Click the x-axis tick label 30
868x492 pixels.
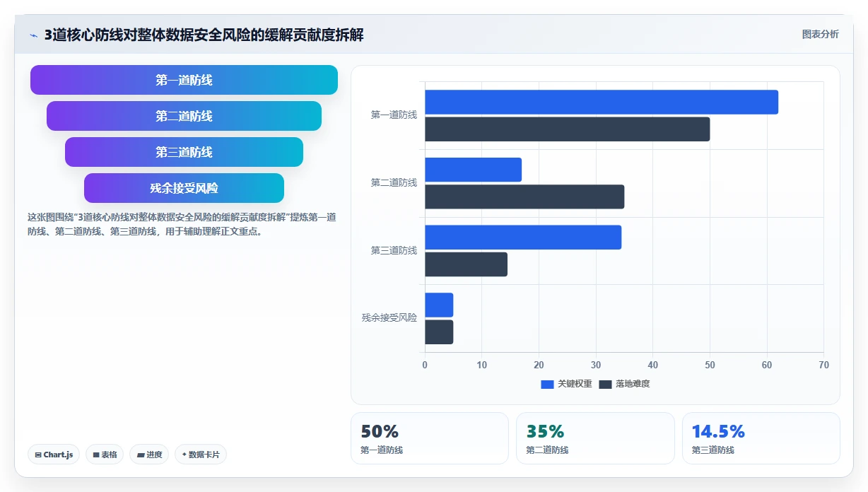596,365
